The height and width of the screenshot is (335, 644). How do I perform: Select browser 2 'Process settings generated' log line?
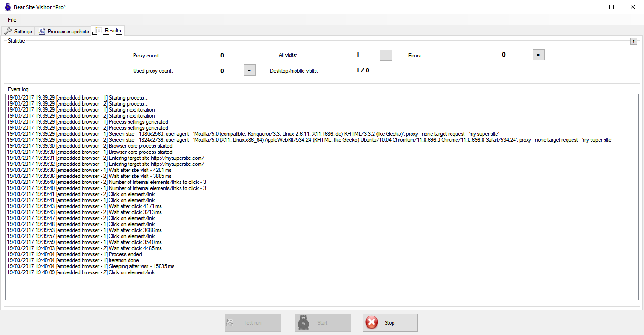pyautogui.click(x=88, y=128)
